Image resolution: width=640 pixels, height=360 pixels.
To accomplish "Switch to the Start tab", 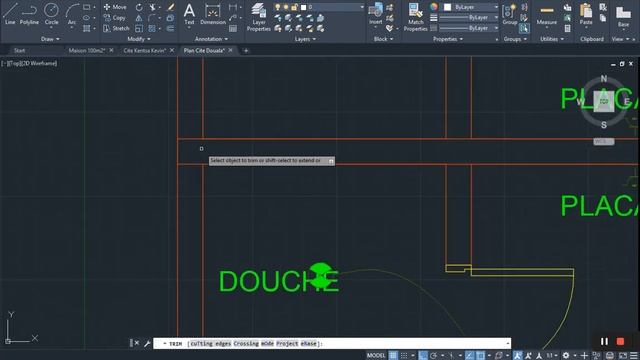I will pyautogui.click(x=20, y=51).
